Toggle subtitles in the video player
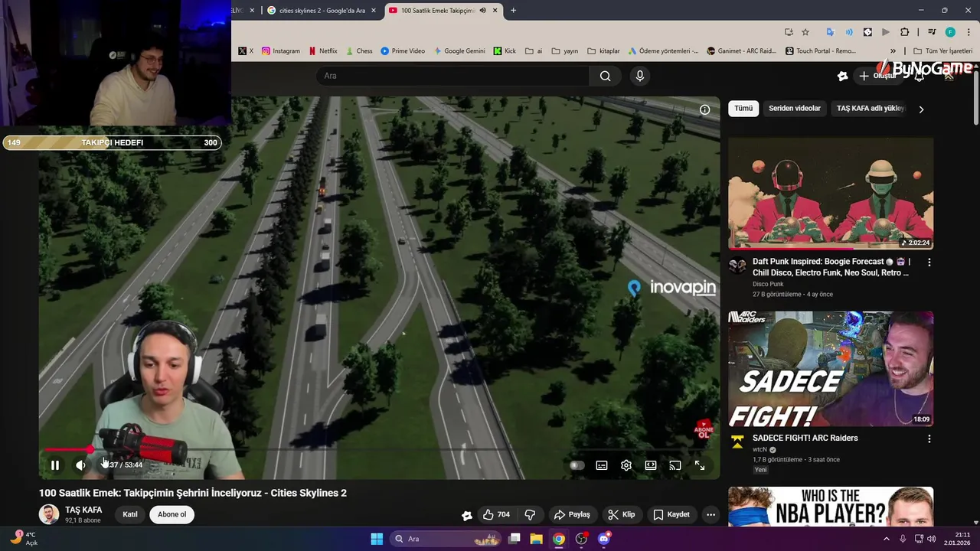Screen dimensions: 980x551 [602, 465]
